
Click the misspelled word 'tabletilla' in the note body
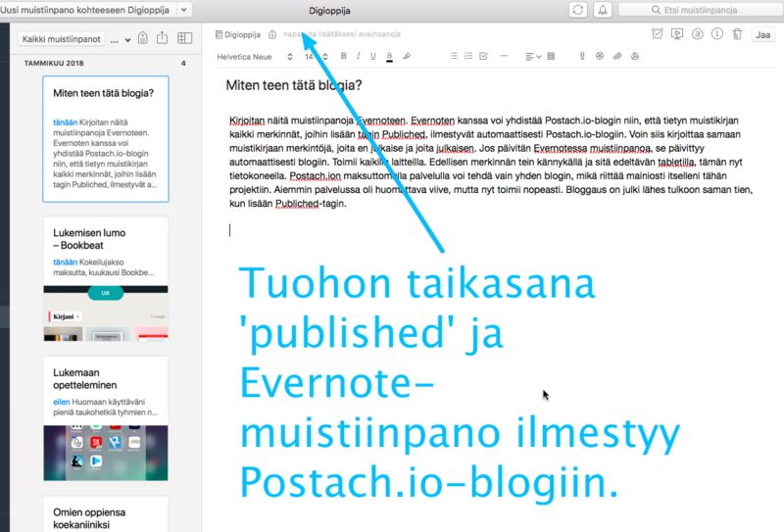(676, 162)
